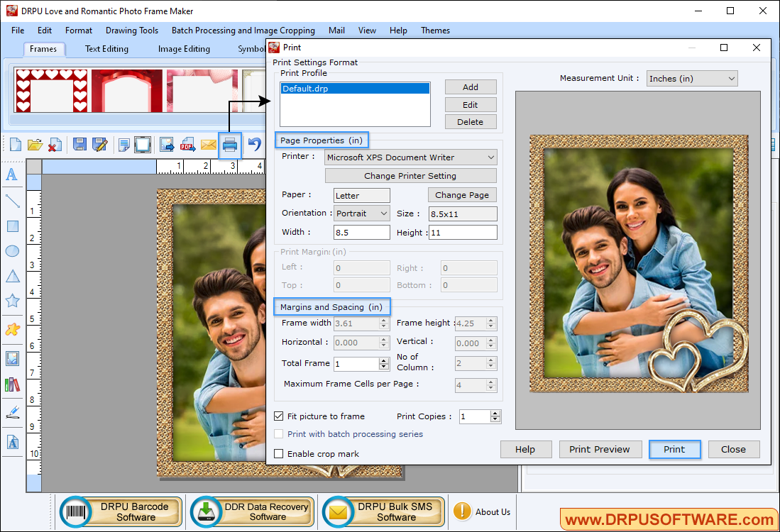Uncheck Fit picture to frame

point(279,416)
